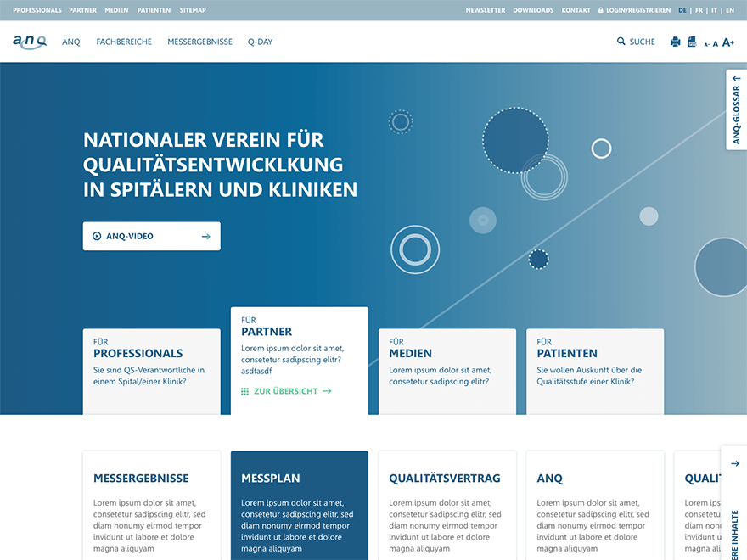Click text 'Sie wollen Auskunft über die'
Screen dimensions: 747x560
click(589, 370)
